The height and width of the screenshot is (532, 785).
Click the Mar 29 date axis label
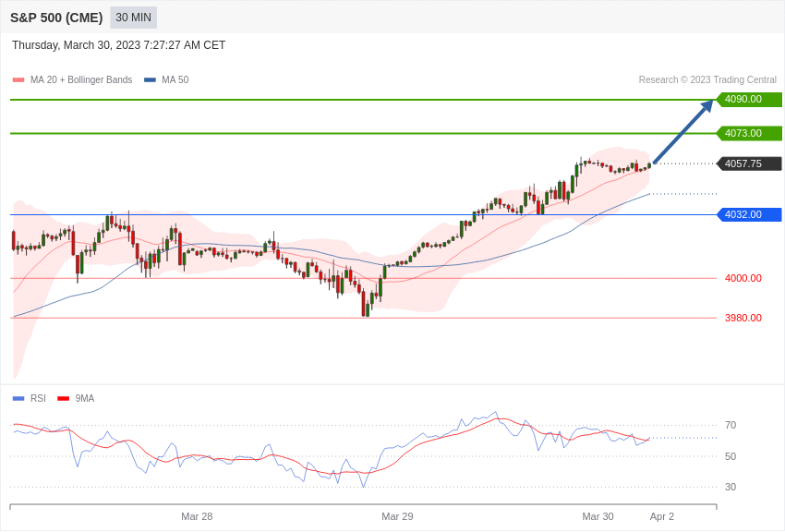[397, 516]
